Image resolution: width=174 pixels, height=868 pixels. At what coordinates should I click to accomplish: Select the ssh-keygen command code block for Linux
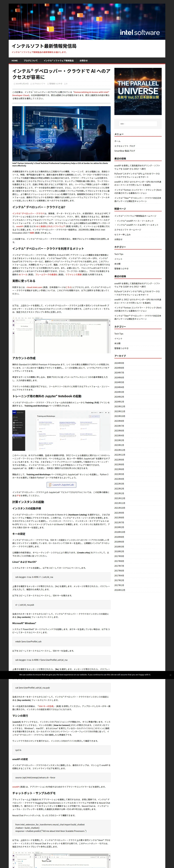coord(61,577)
